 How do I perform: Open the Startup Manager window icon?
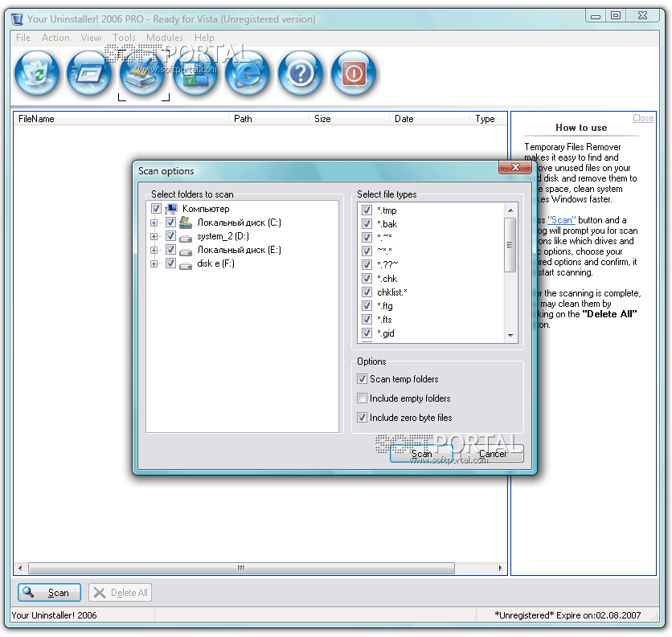click(x=89, y=73)
